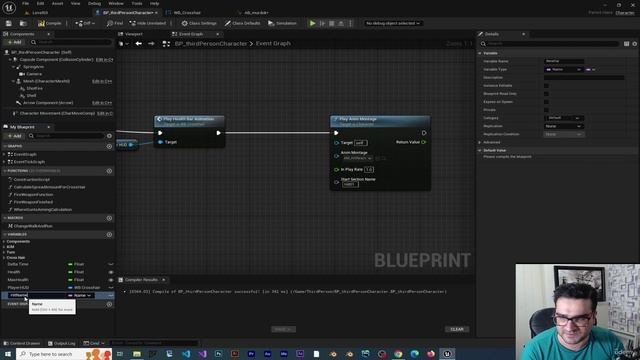Viewport: 640px width, 360px height.
Task: Open debug object selector dropdown
Action: pos(392,23)
